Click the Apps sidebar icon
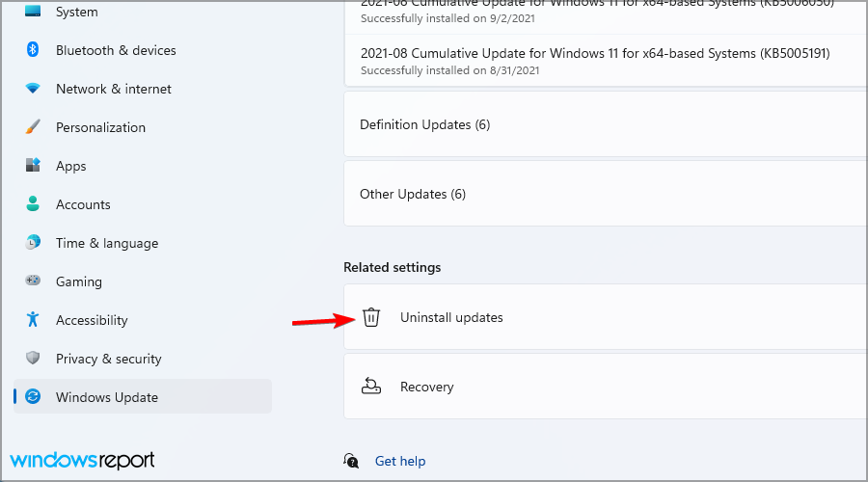Viewport: 868px width, 482px height. (x=33, y=166)
